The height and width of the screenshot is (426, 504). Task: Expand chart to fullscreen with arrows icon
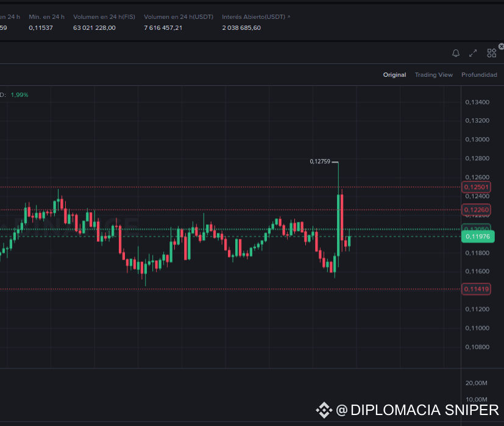click(473, 53)
